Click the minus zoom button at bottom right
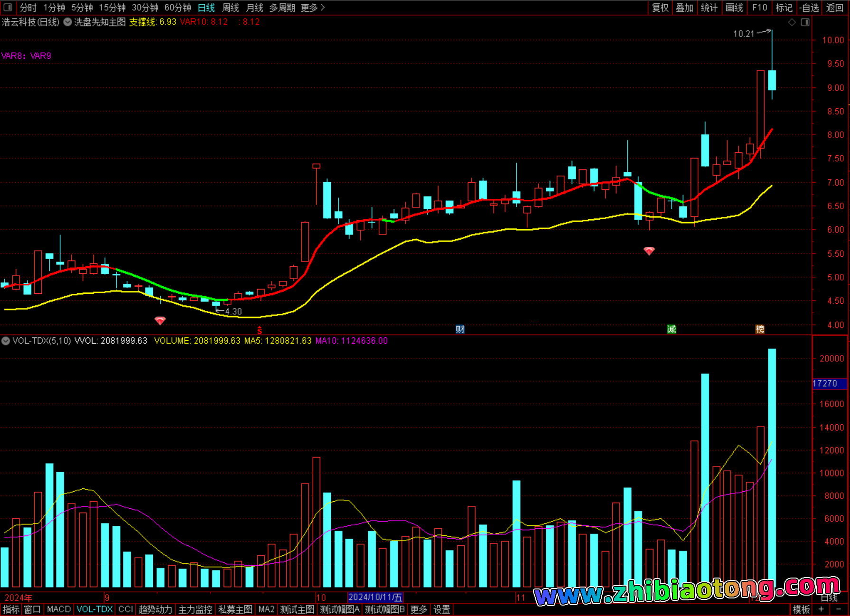The image size is (850, 616). (839, 609)
